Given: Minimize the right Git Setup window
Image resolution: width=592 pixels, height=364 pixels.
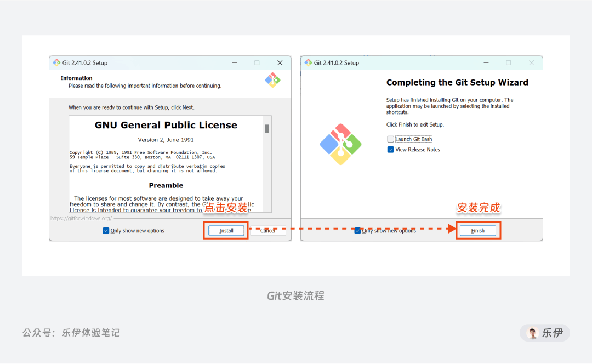Looking at the screenshot, I should (x=486, y=62).
